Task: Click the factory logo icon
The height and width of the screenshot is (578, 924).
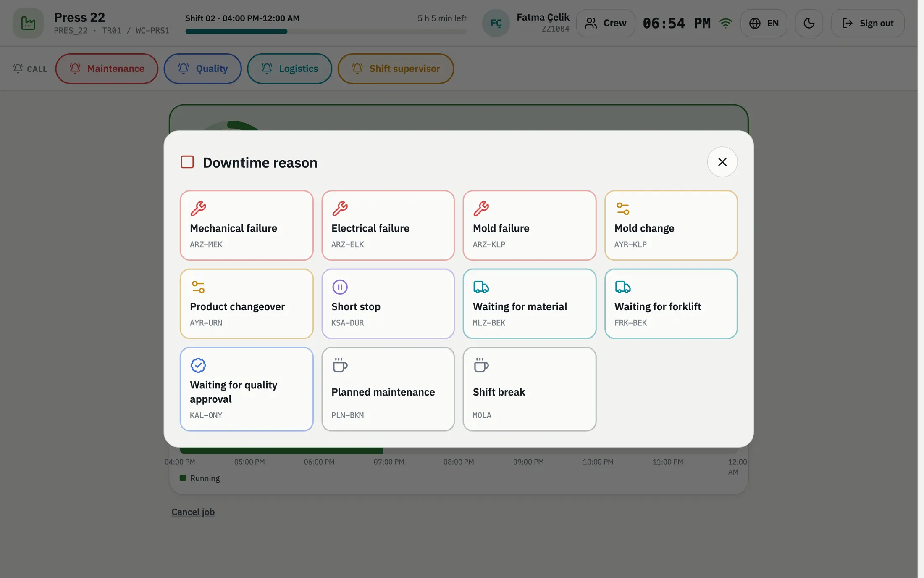Action: [28, 23]
